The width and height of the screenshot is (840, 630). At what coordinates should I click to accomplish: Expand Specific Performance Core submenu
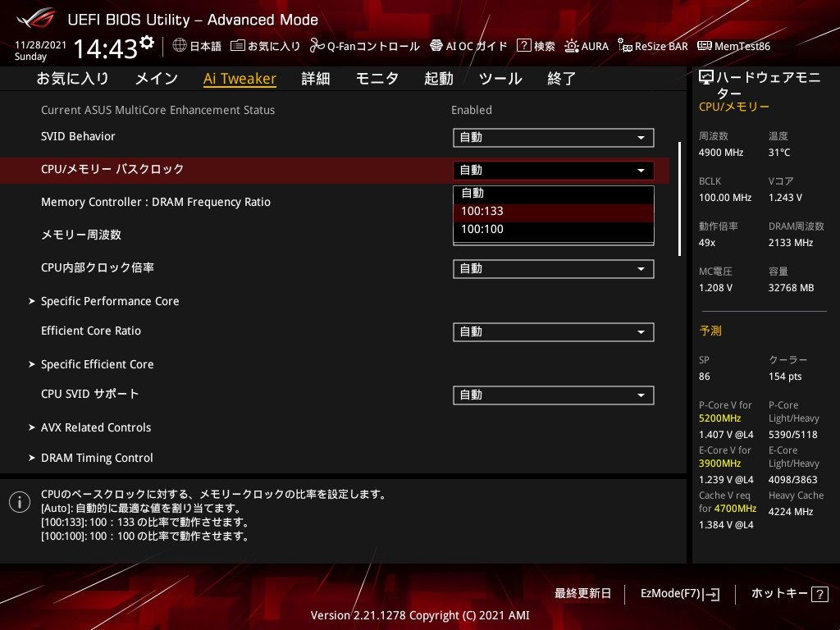pyautogui.click(x=110, y=302)
